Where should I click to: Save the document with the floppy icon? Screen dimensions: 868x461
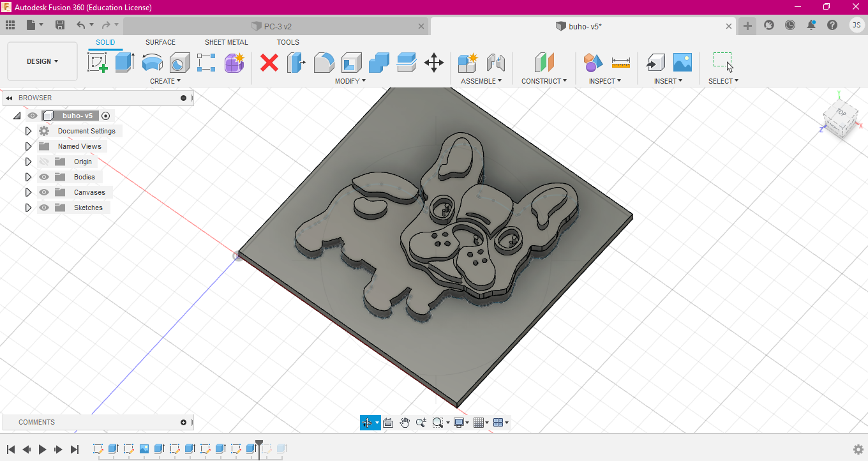[60, 26]
